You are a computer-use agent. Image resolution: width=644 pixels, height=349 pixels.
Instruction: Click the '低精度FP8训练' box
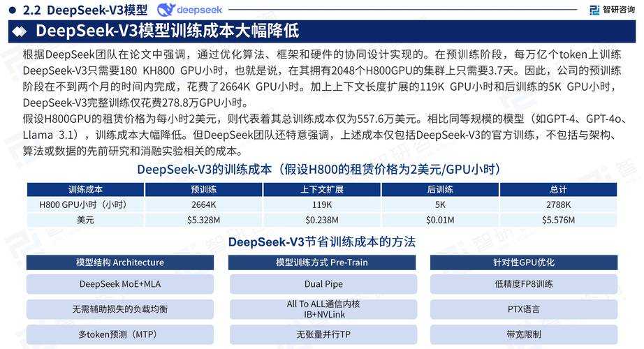[x=524, y=284]
